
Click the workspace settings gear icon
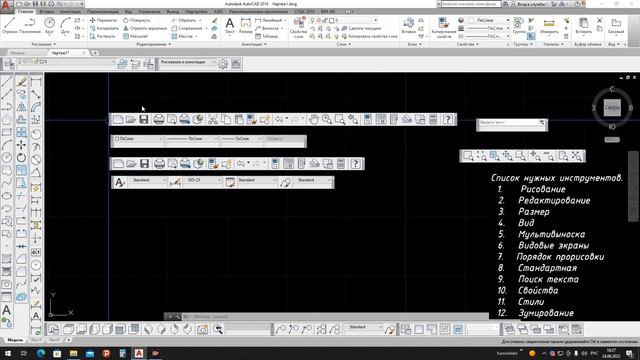click(x=223, y=64)
